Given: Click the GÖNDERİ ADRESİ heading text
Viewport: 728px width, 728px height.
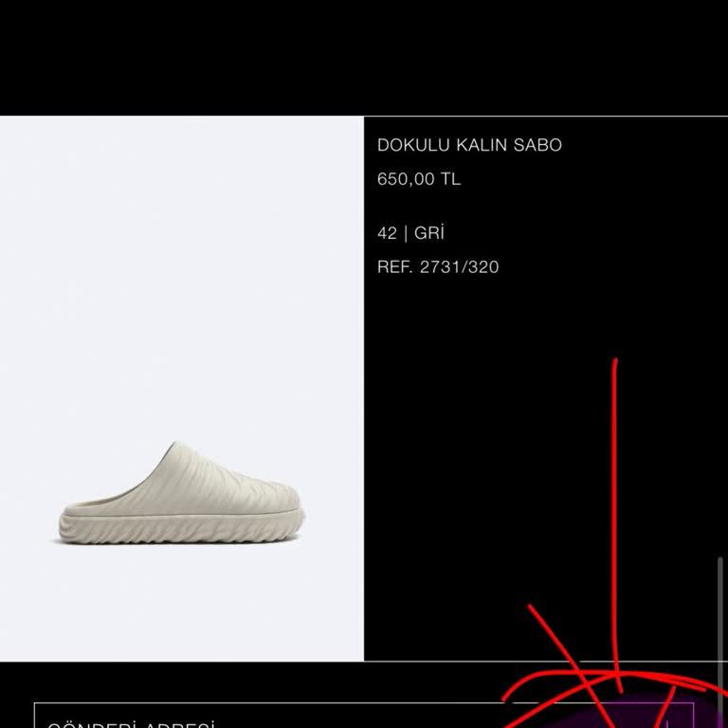Looking at the screenshot, I should tap(131, 723).
